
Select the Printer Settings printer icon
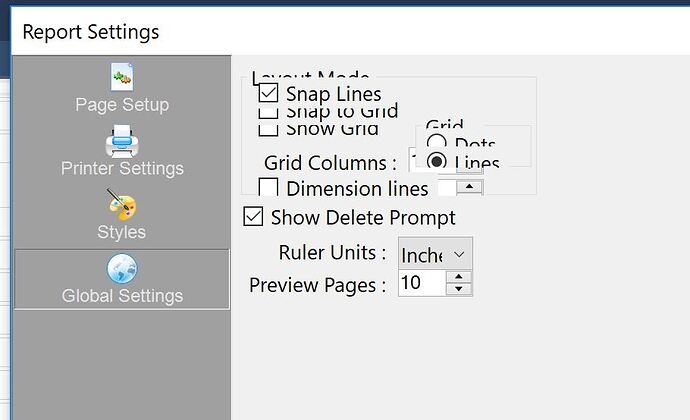click(x=122, y=141)
